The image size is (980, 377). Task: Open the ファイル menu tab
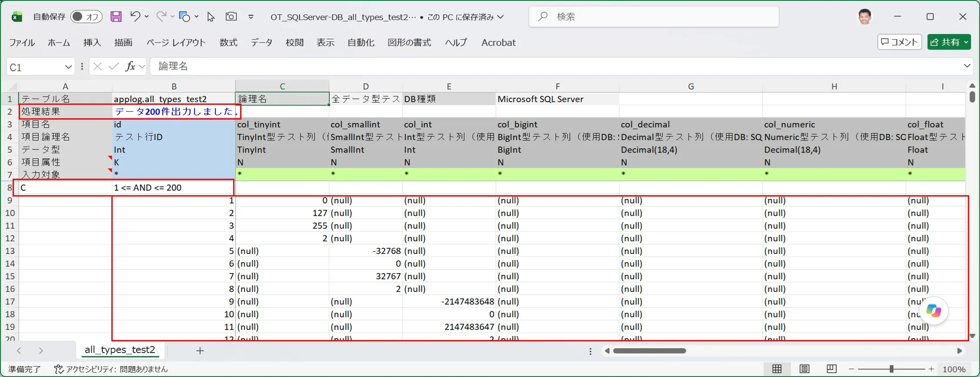[22, 43]
